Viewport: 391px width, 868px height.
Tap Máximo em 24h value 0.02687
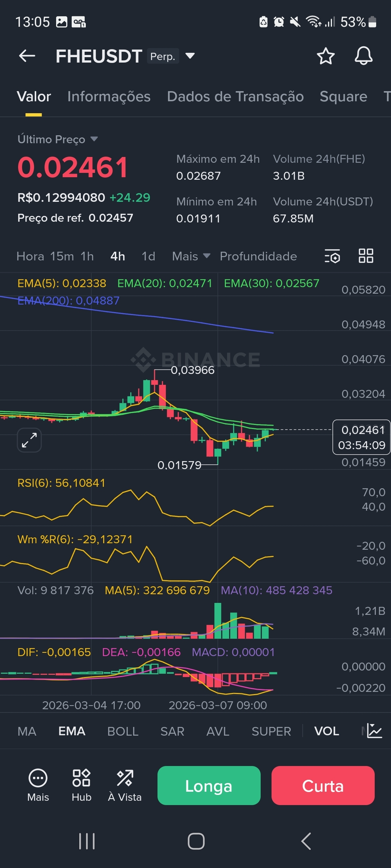(x=198, y=176)
